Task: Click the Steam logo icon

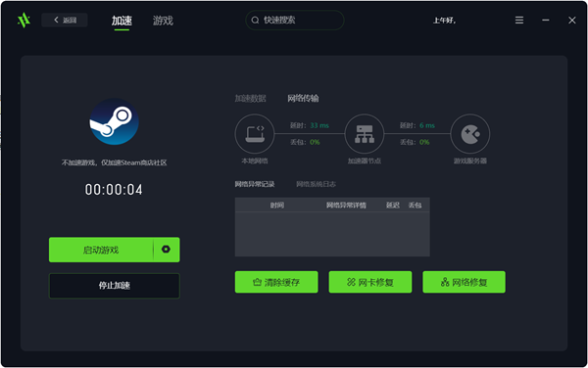Action: (114, 121)
